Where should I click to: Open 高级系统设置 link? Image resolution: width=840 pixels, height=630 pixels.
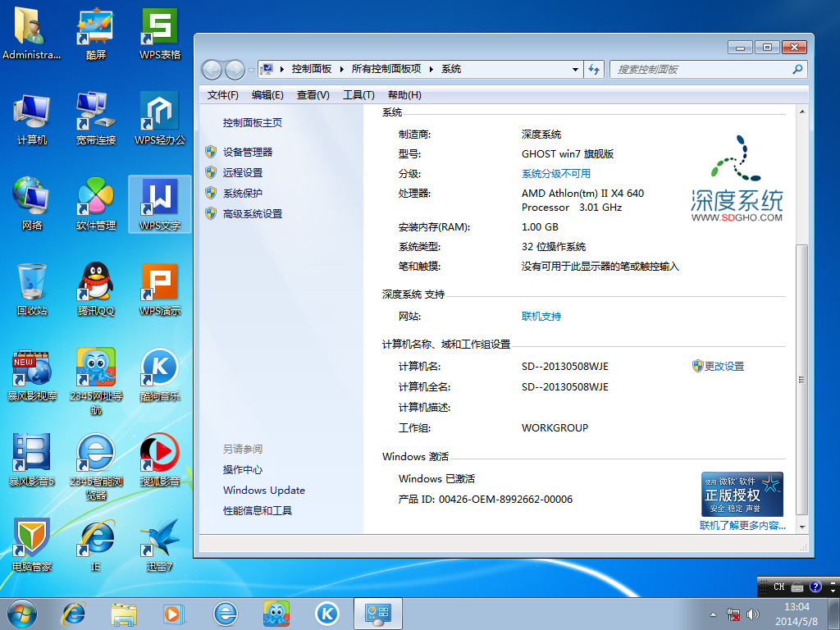[253, 214]
